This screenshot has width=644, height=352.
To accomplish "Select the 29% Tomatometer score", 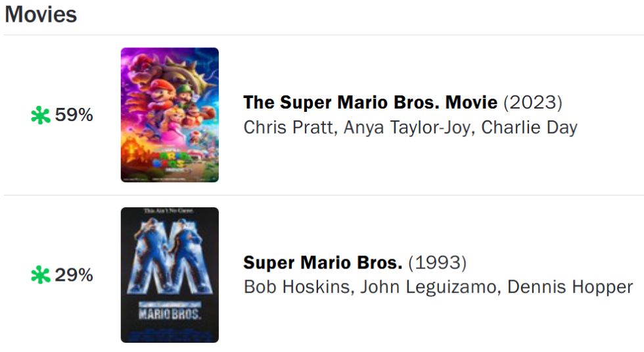I will tap(74, 275).
